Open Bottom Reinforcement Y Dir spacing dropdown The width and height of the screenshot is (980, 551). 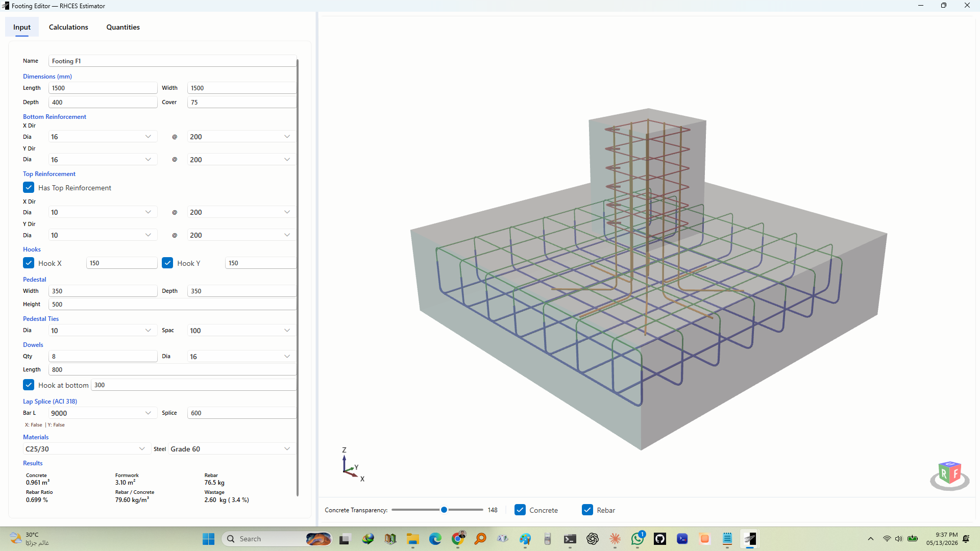click(x=241, y=160)
